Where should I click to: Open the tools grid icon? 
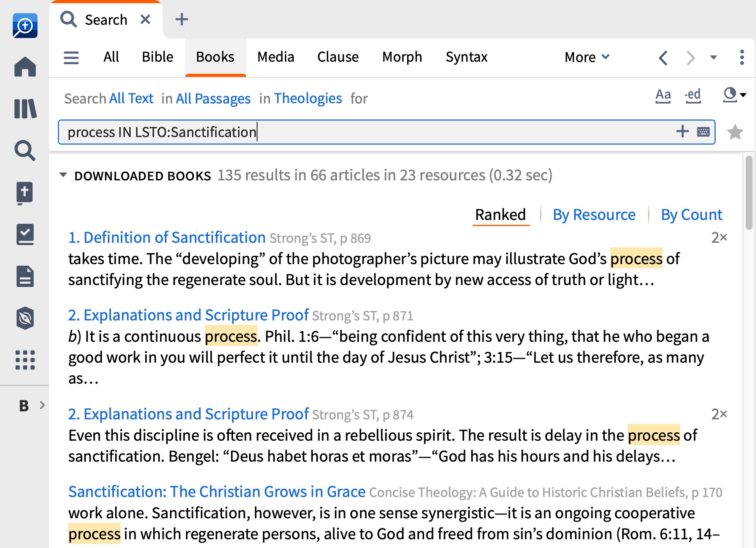25,360
